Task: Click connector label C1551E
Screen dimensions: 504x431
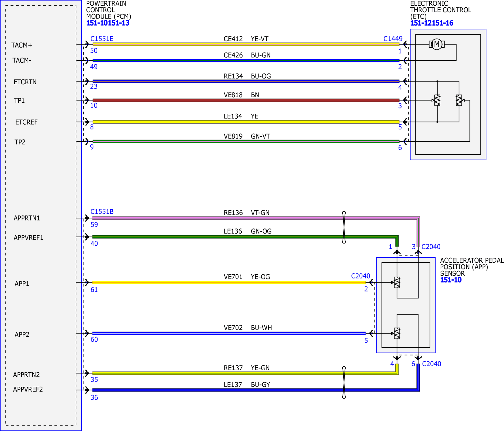Action: 102,39
